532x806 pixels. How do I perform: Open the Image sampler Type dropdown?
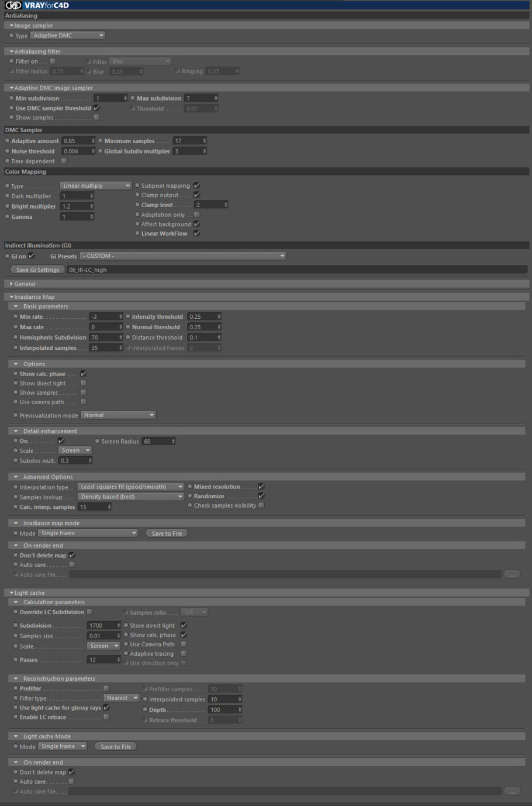tap(68, 36)
